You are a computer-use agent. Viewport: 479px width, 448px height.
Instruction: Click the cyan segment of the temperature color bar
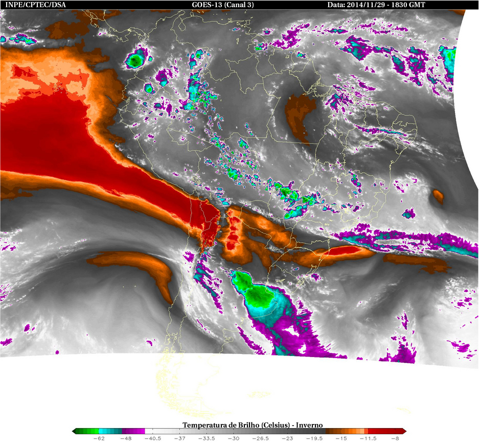(110, 431)
